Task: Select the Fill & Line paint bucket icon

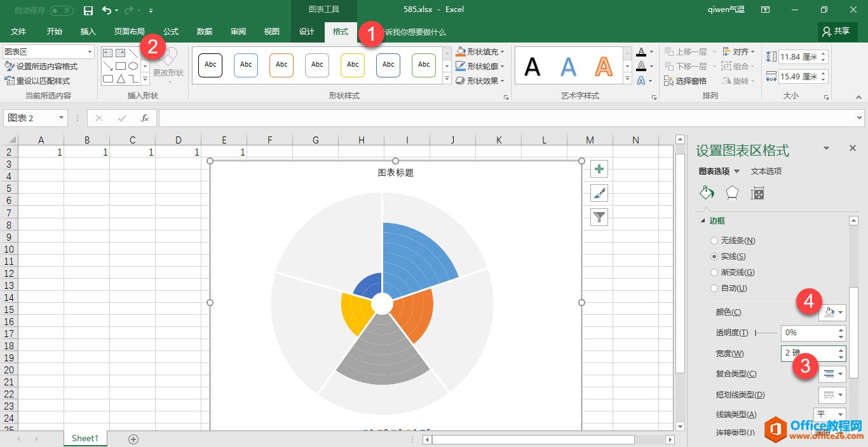Action: (707, 193)
